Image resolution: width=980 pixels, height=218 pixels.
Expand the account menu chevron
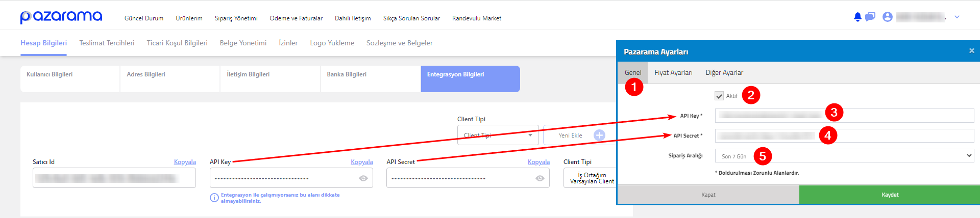(957, 17)
